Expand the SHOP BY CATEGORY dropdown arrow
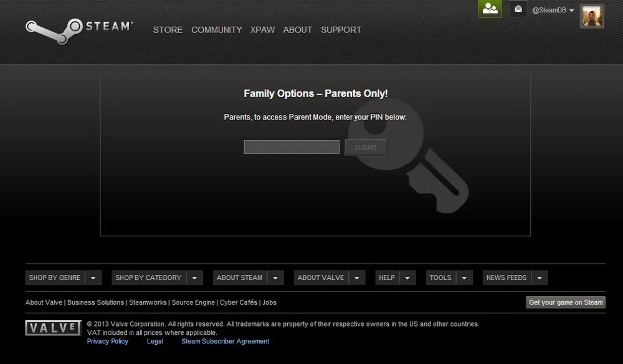This screenshot has height=364, width=623. pyautogui.click(x=194, y=278)
